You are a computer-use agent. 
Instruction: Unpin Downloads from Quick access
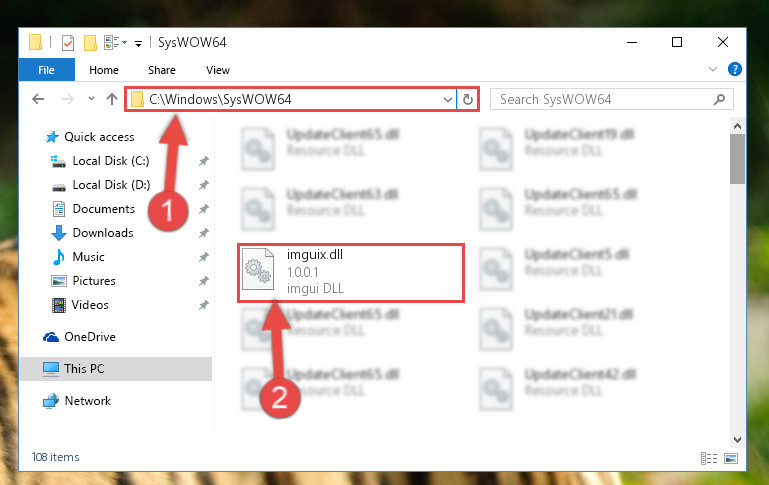(204, 233)
